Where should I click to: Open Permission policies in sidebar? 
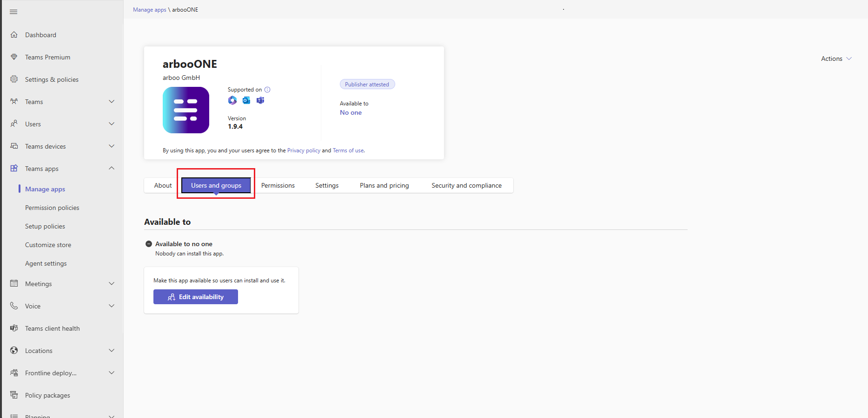[52, 208]
